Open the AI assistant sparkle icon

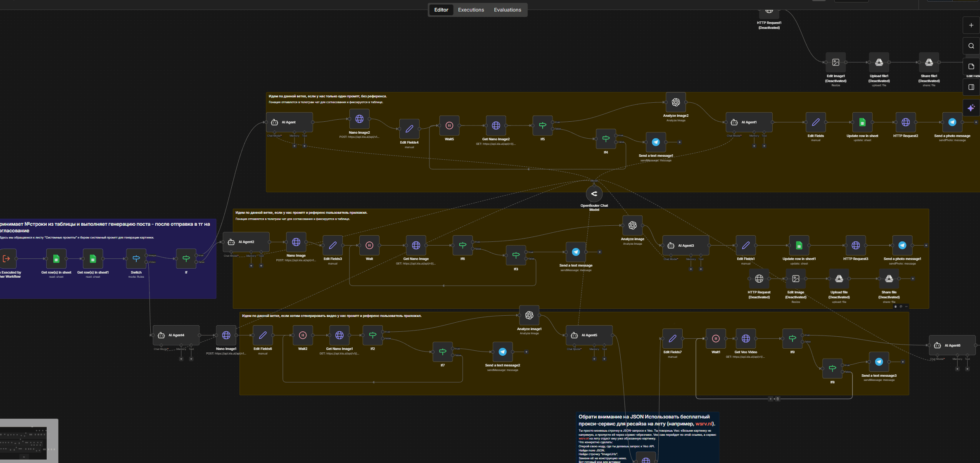point(971,108)
